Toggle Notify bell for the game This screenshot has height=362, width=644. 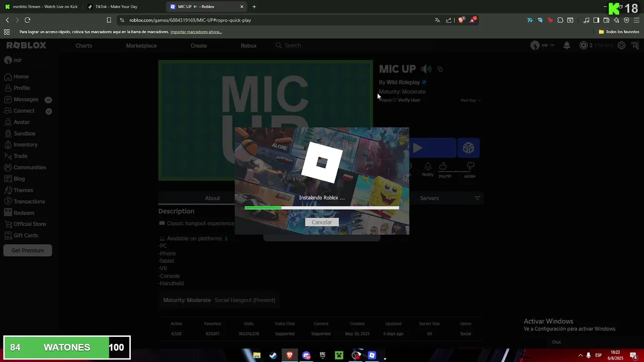point(428,169)
